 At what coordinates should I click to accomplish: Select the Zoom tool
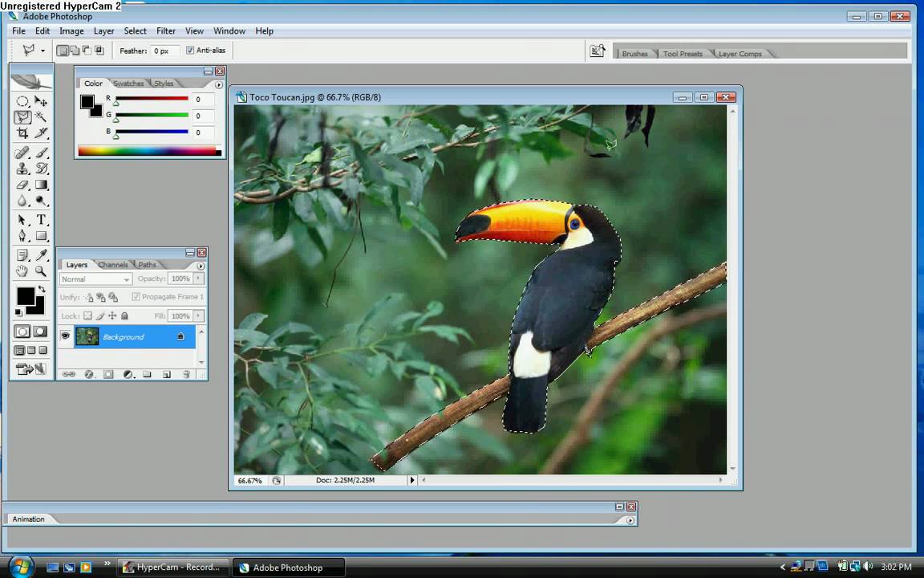pos(41,271)
